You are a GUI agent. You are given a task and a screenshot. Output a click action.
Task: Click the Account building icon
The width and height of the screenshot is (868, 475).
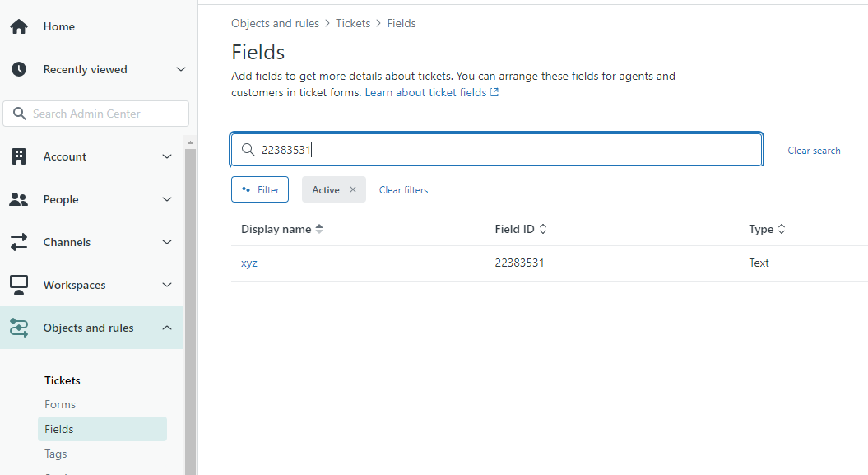(x=18, y=156)
